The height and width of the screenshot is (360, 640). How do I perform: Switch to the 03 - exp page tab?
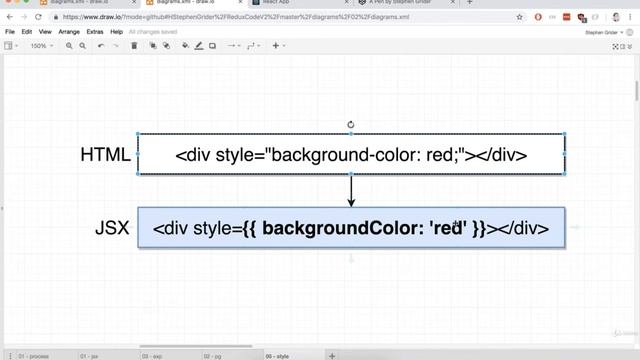pyautogui.click(x=152, y=356)
